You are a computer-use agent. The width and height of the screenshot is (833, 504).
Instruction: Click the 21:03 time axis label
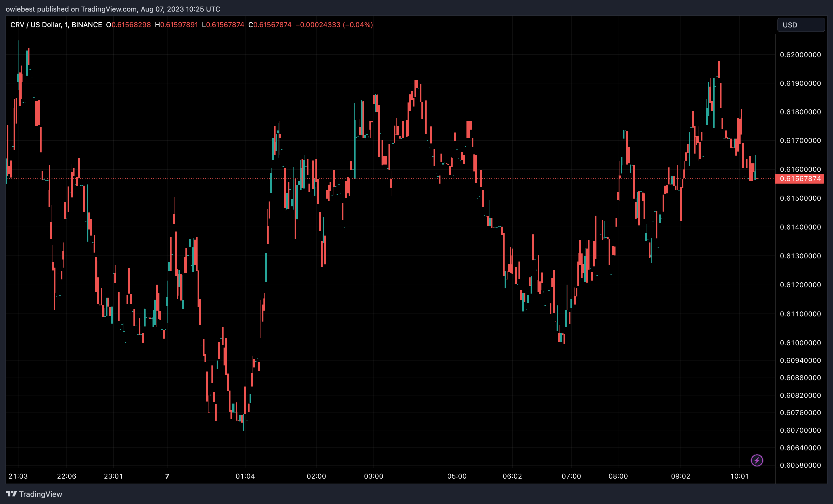(x=18, y=476)
